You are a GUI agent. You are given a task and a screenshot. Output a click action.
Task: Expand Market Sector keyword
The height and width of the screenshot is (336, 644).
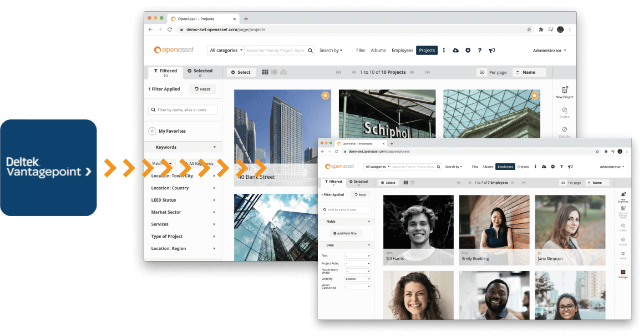[x=183, y=212]
